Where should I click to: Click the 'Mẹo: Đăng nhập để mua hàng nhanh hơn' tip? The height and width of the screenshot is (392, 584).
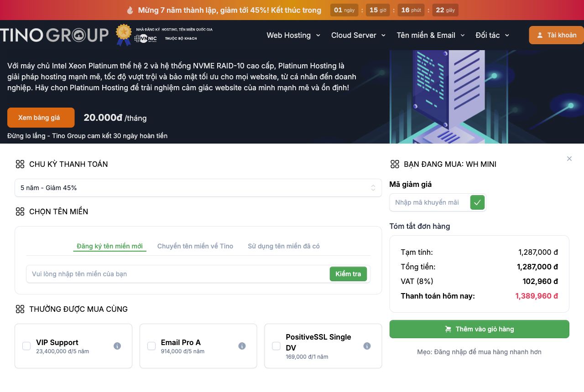[479, 352]
